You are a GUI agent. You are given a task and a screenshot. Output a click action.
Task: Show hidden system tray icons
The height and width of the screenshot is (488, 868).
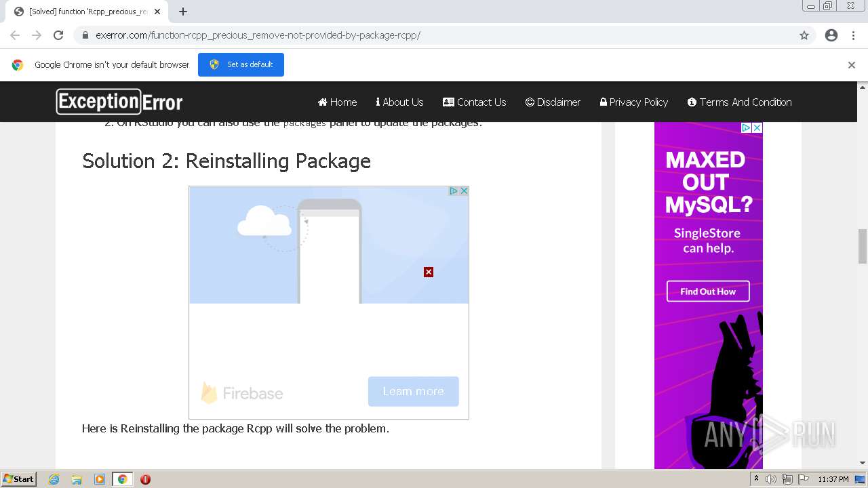pyautogui.click(x=757, y=479)
